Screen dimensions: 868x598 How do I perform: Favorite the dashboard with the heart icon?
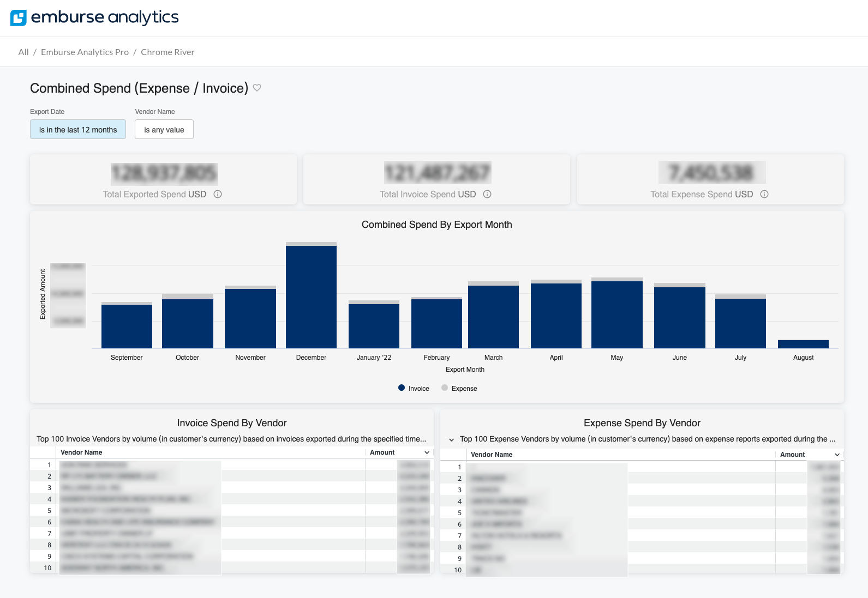[257, 88]
